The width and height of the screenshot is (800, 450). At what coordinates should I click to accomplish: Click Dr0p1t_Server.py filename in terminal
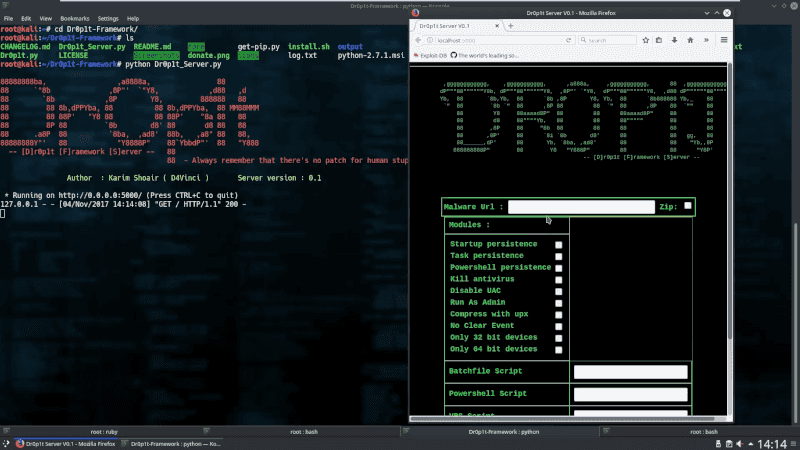92,46
